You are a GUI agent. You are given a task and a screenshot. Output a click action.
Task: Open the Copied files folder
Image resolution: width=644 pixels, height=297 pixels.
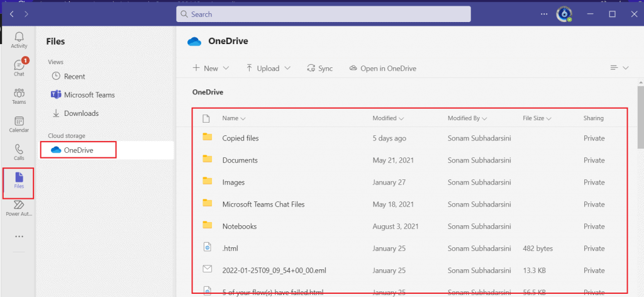pos(240,138)
